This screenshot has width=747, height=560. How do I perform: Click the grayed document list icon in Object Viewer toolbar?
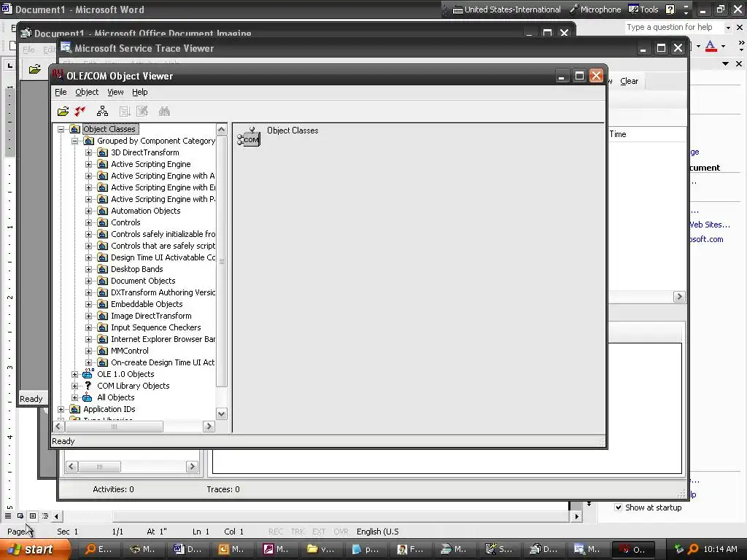[124, 112]
